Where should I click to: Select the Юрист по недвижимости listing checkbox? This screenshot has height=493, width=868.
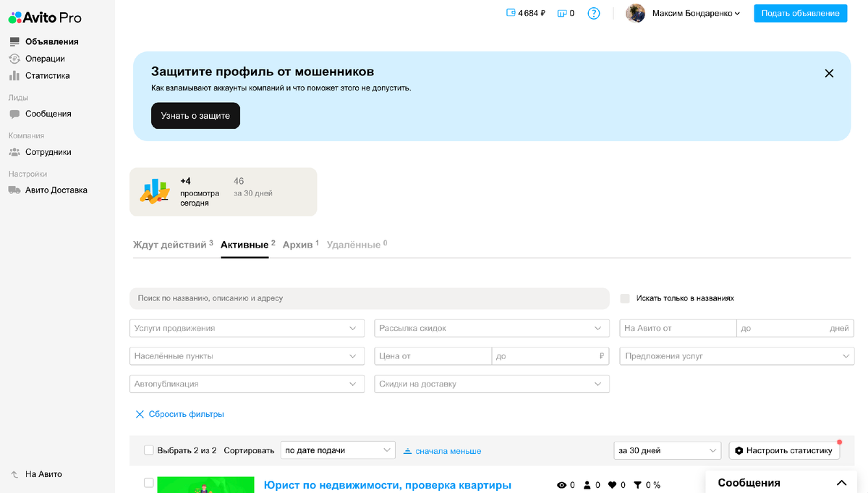click(149, 483)
